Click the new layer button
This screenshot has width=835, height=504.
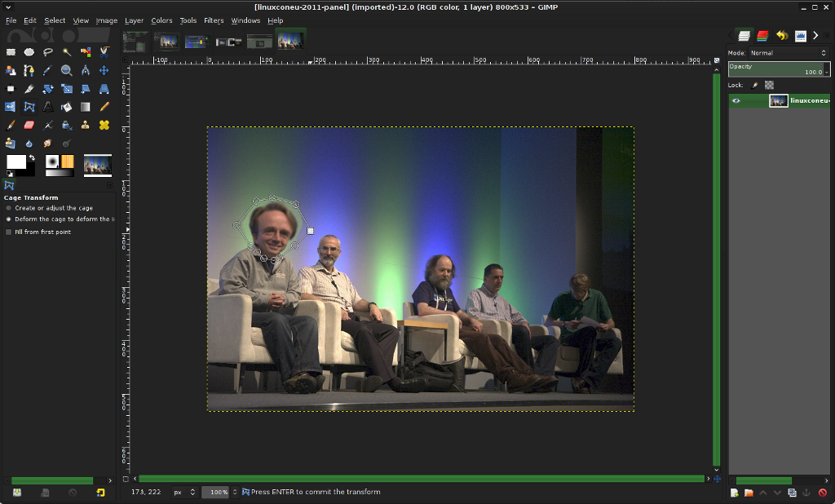click(735, 493)
